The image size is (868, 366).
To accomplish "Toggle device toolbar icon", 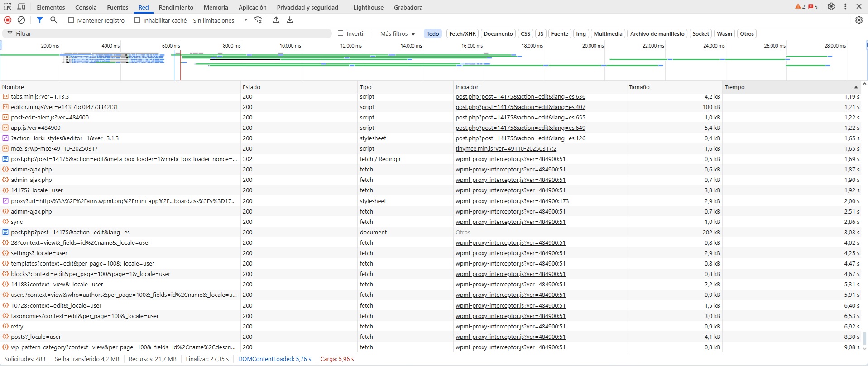I will pos(21,7).
